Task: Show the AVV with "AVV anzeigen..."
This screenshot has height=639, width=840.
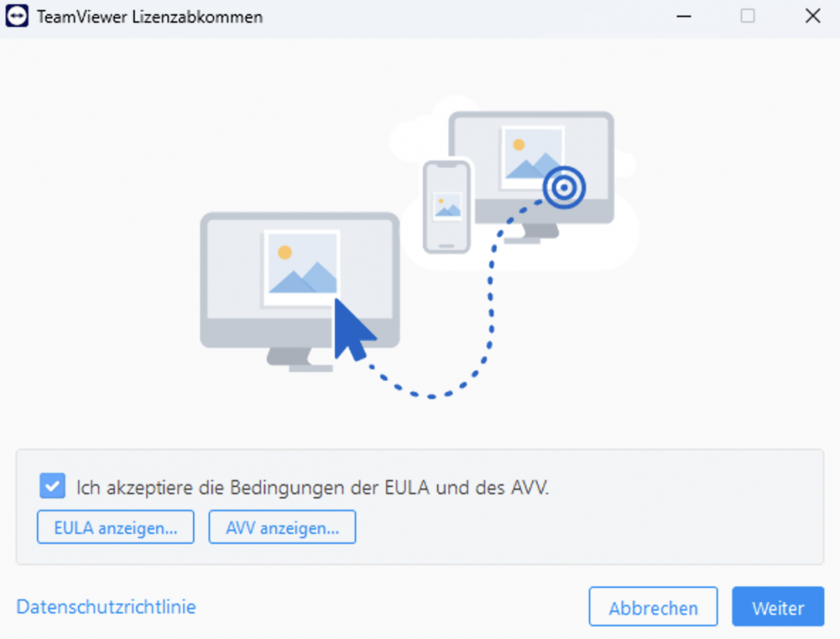Action: coord(282,527)
